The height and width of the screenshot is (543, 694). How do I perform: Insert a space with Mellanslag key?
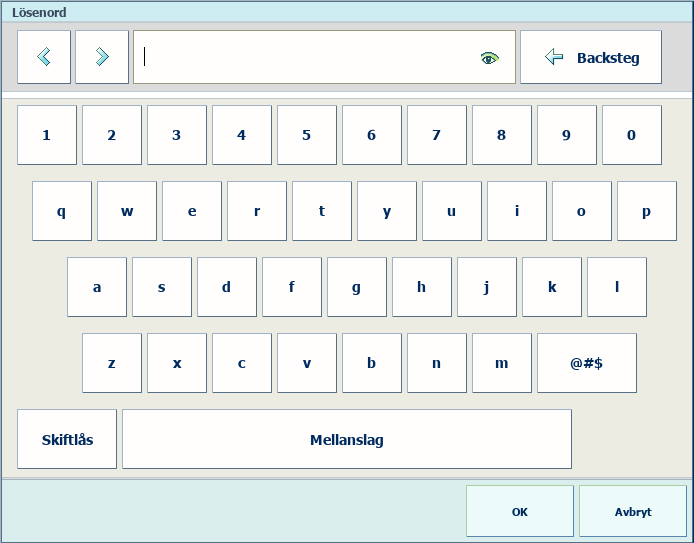[347, 439]
